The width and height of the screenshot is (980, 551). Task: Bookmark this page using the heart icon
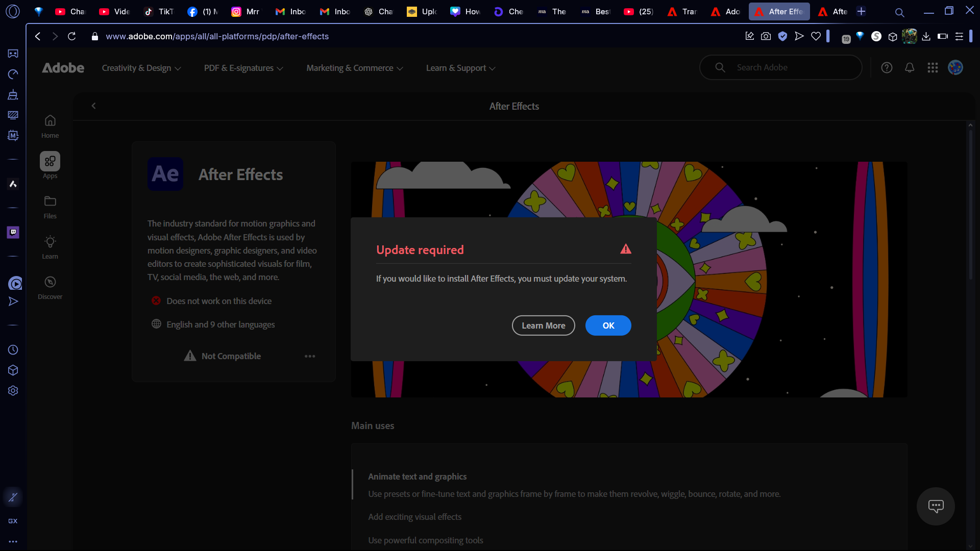816,36
